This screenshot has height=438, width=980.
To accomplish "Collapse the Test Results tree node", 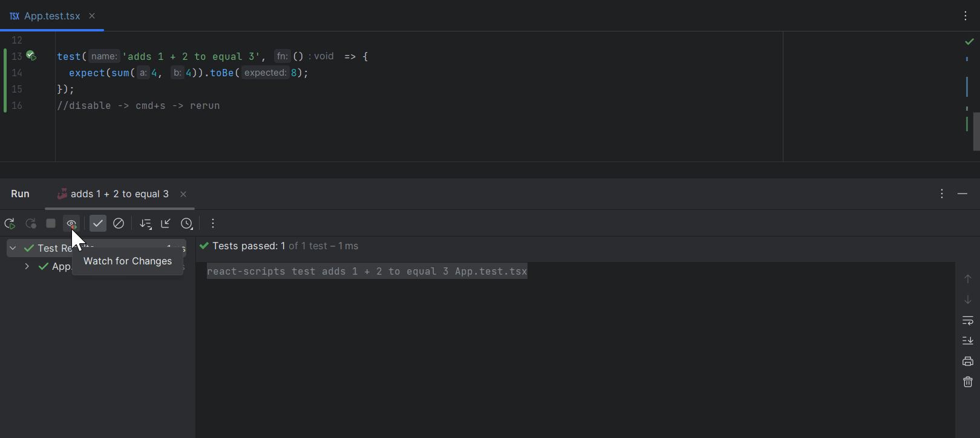I will pyautogui.click(x=13, y=248).
